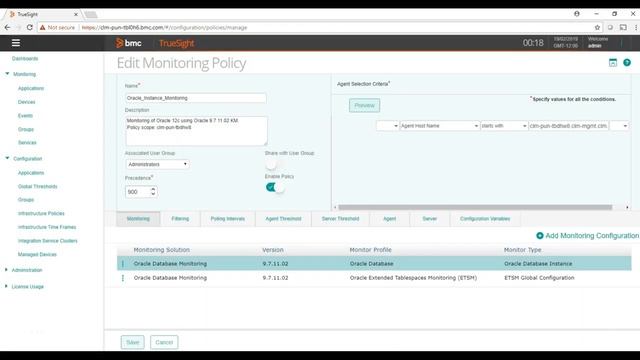The height and width of the screenshot is (360, 640).
Task: Open action menu for ETSM Global Configuration row
Action: pyautogui.click(x=123, y=278)
